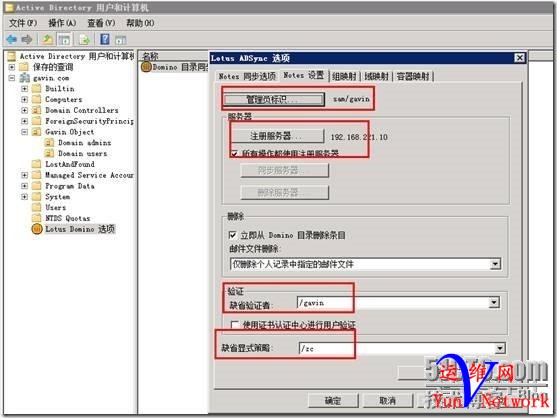This screenshot has height=418, width=557.
Task: Expand the System tree node
Action: [x=24, y=196]
